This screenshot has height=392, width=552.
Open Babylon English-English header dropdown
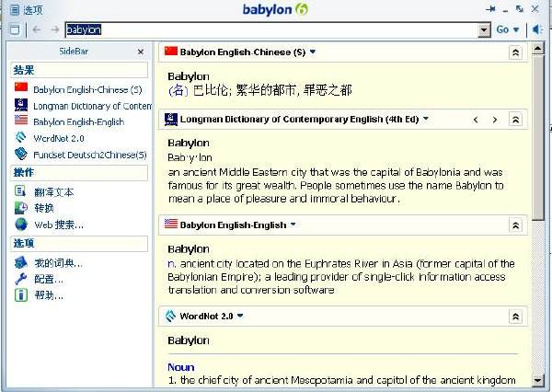click(293, 225)
